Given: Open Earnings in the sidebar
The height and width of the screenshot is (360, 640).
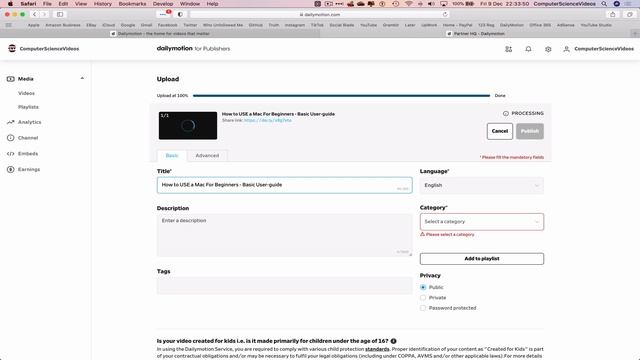Looking at the screenshot, I should pyautogui.click(x=29, y=169).
